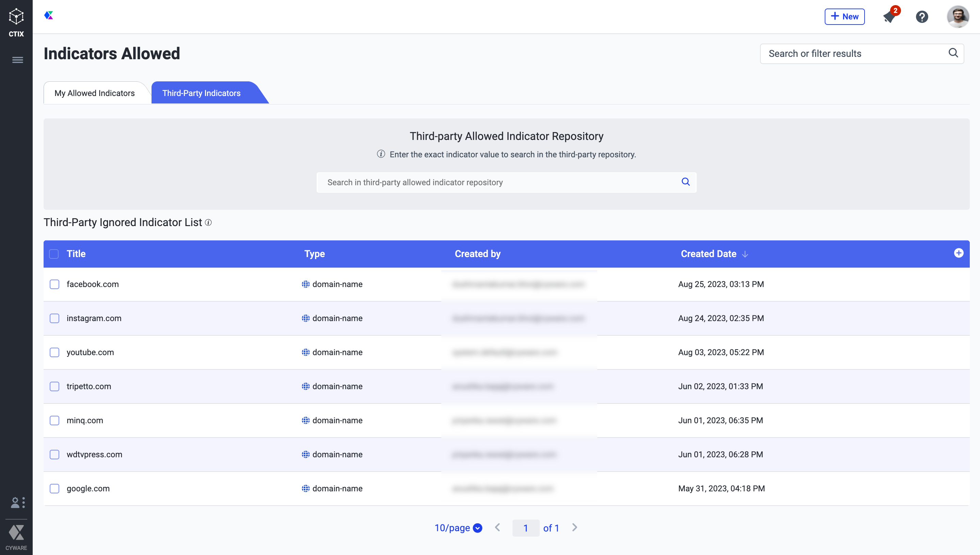980x555 pixels.
Task: Select the facebook.com row checkbox
Action: pos(54,284)
